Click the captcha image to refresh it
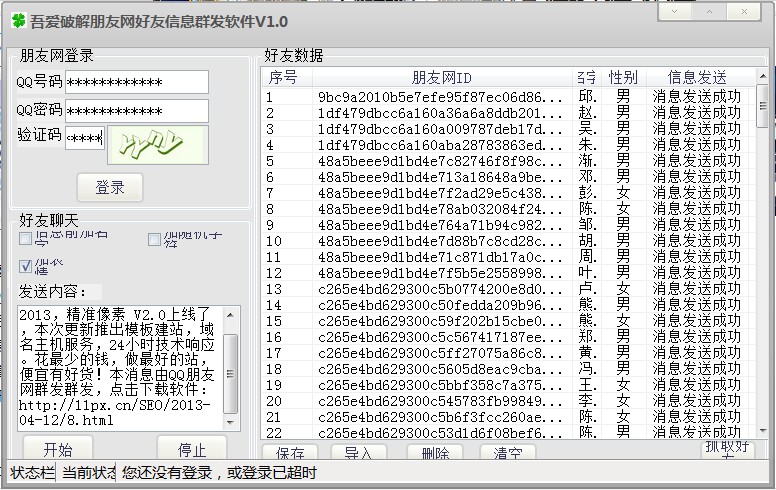Screen dimensions: 776x490 (x=158, y=145)
